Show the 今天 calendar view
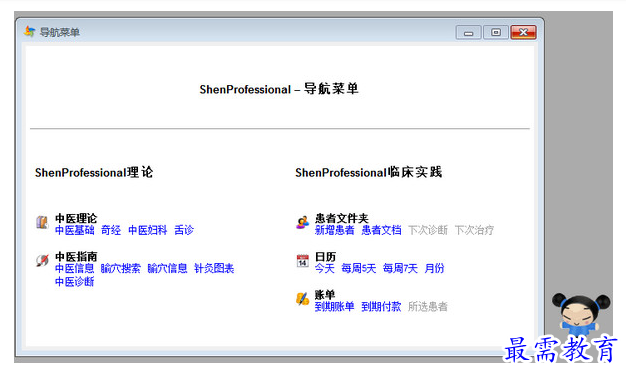Viewport: 626px width, 381px height. (x=325, y=268)
